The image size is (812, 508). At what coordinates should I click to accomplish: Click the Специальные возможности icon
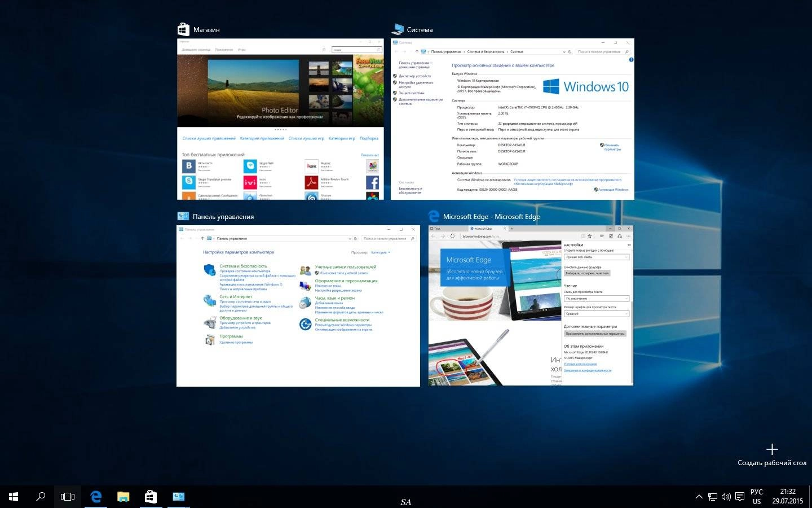305,324
